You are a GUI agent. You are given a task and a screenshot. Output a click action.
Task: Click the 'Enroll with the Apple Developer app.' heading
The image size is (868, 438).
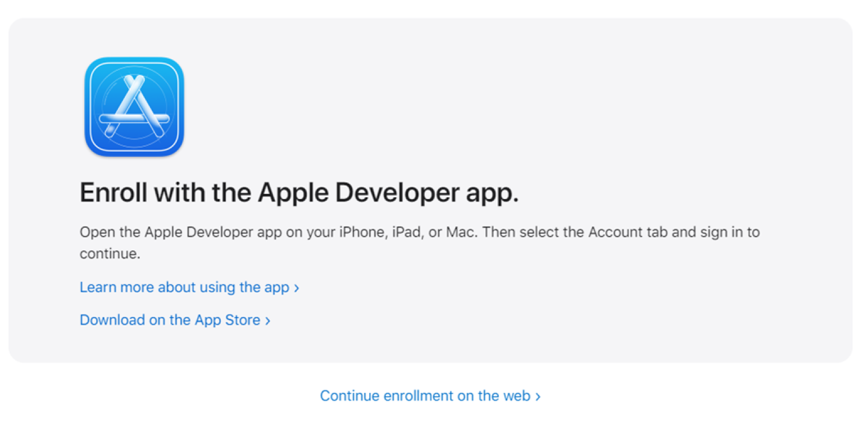[299, 193]
